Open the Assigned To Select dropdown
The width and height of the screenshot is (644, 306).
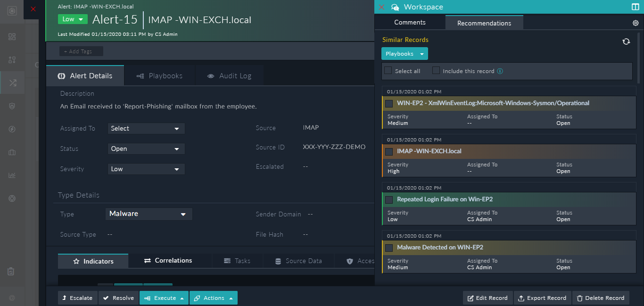point(146,129)
